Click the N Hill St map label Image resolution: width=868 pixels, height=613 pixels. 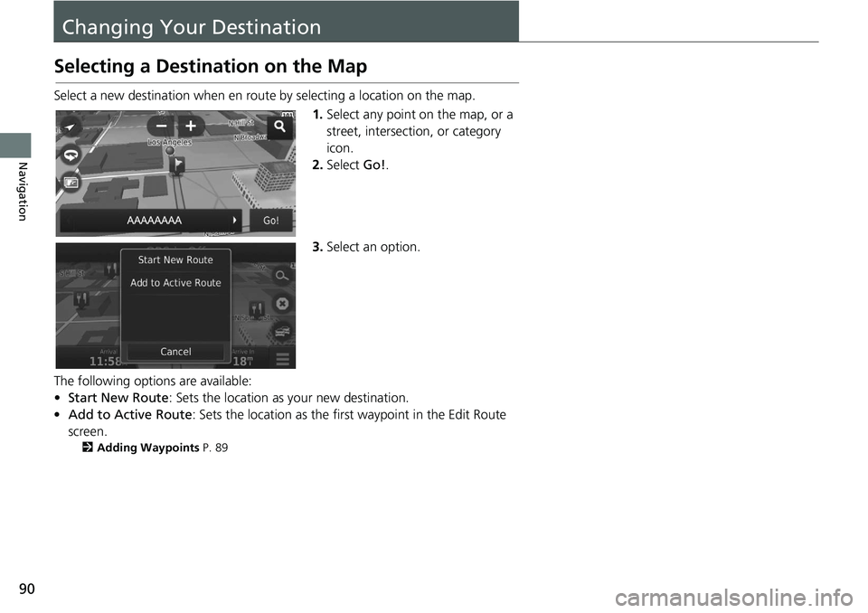[241, 123]
